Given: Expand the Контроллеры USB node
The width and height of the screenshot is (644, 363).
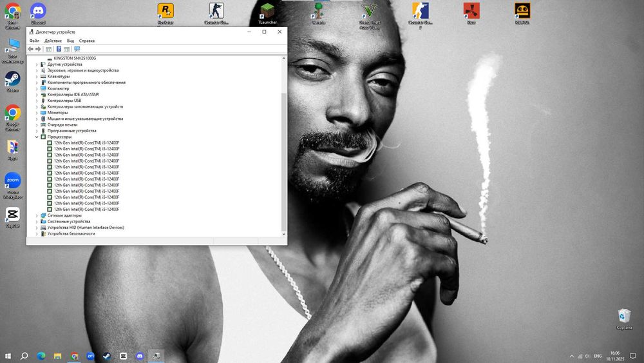Looking at the screenshot, I should click(x=37, y=101).
